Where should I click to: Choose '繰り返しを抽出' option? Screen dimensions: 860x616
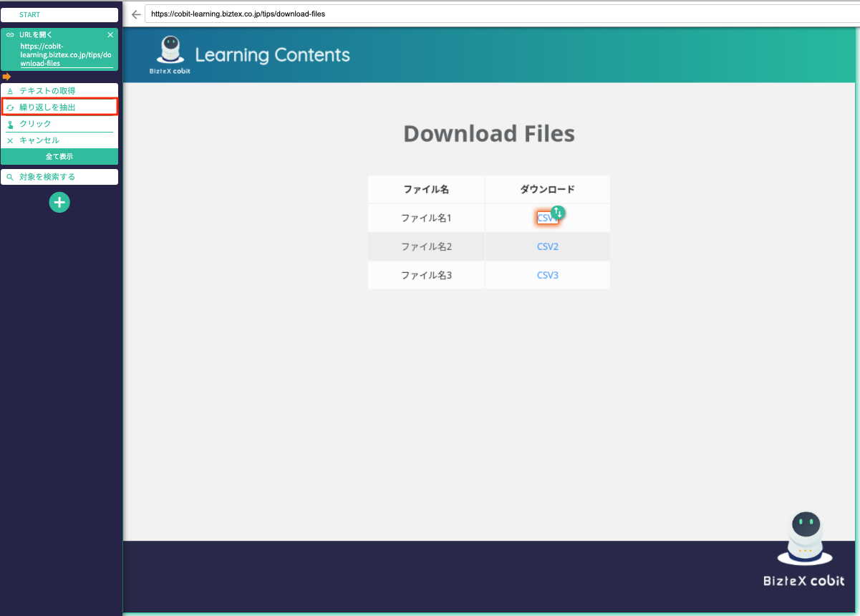[x=59, y=107]
